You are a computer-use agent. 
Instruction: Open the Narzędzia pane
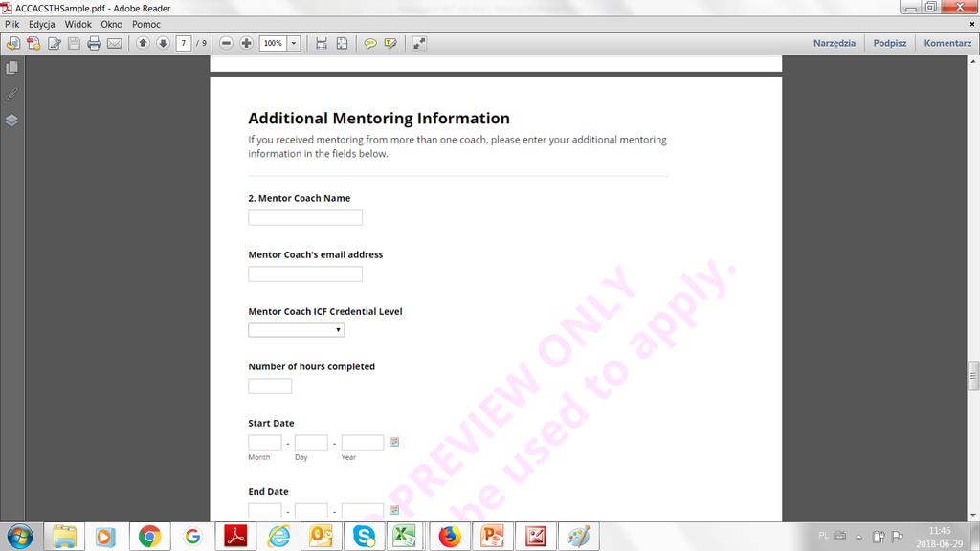(835, 43)
